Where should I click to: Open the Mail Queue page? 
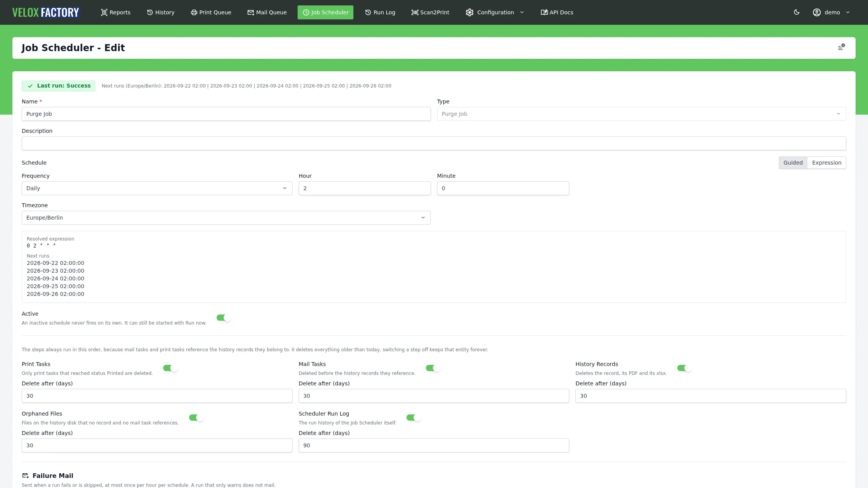pos(267,12)
